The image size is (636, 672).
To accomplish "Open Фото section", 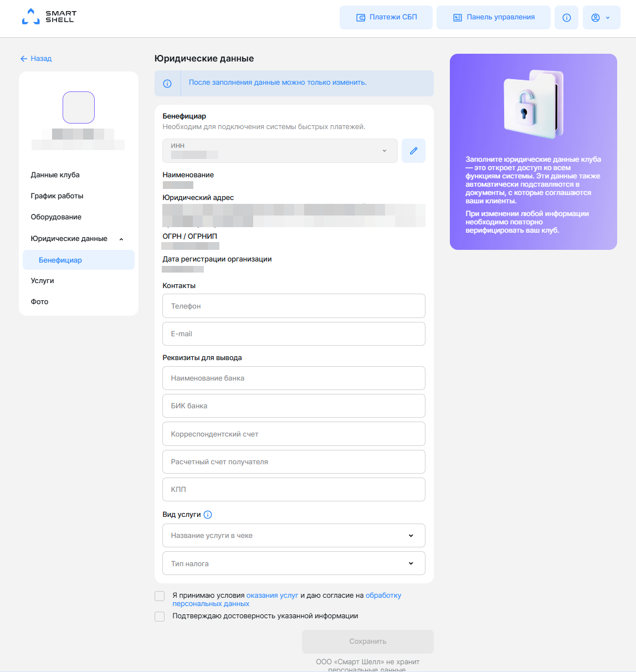I will [39, 301].
